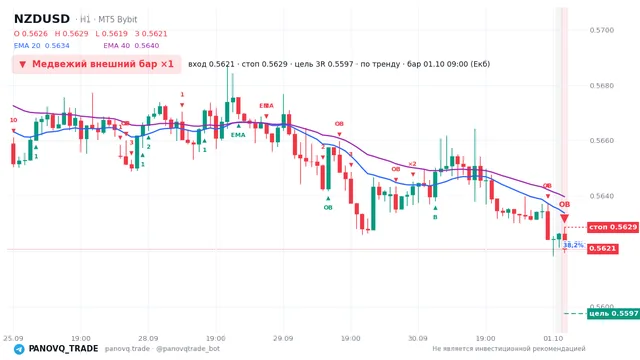The image size is (640, 360).
Task: Select the red 10 marker at chart start
Action: click(x=13, y=120)
